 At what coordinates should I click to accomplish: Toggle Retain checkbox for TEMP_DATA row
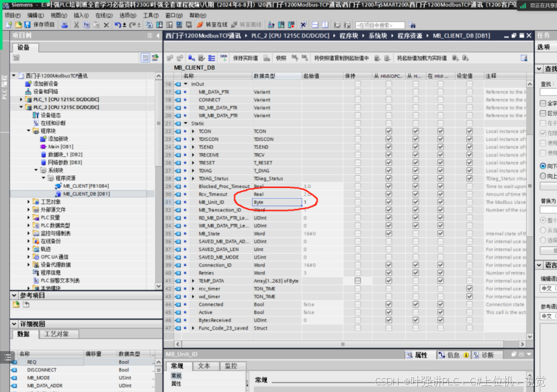coord(357,281)
